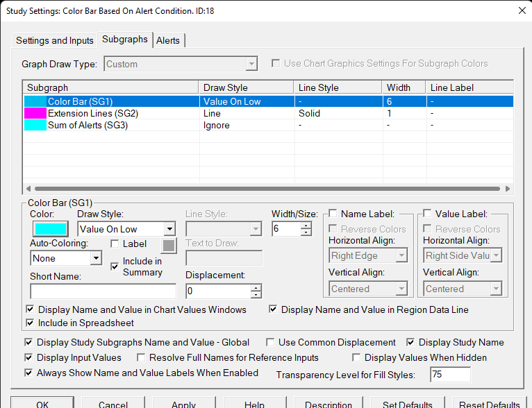Uncheck Display Study Name
Screen dimensions: 532x408
pyautogui.click(x=410, y=342)
